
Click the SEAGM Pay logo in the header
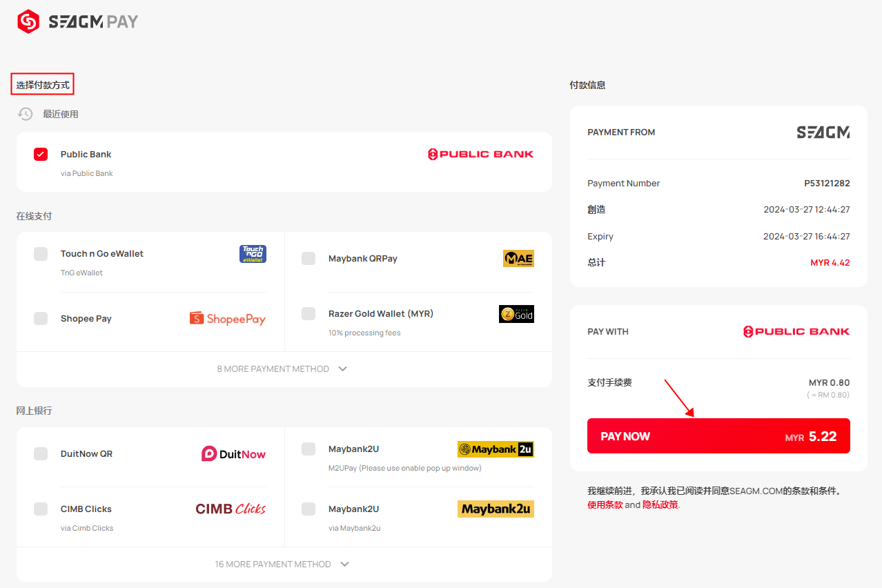tap(77, 22)
